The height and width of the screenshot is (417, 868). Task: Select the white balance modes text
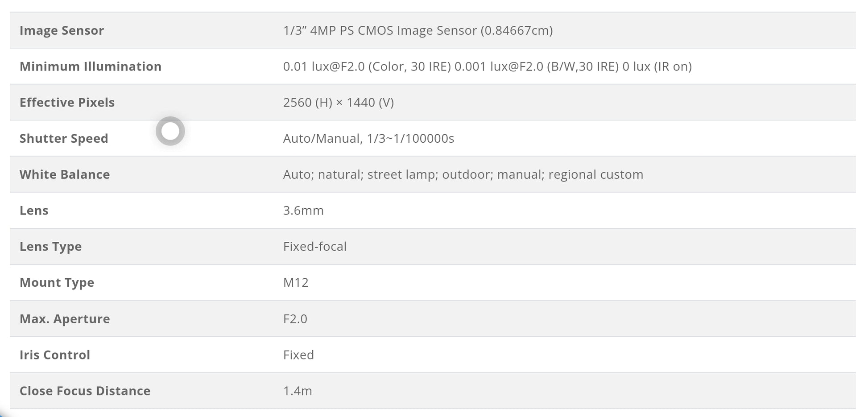pyautogui.click(x=463, y=174)
